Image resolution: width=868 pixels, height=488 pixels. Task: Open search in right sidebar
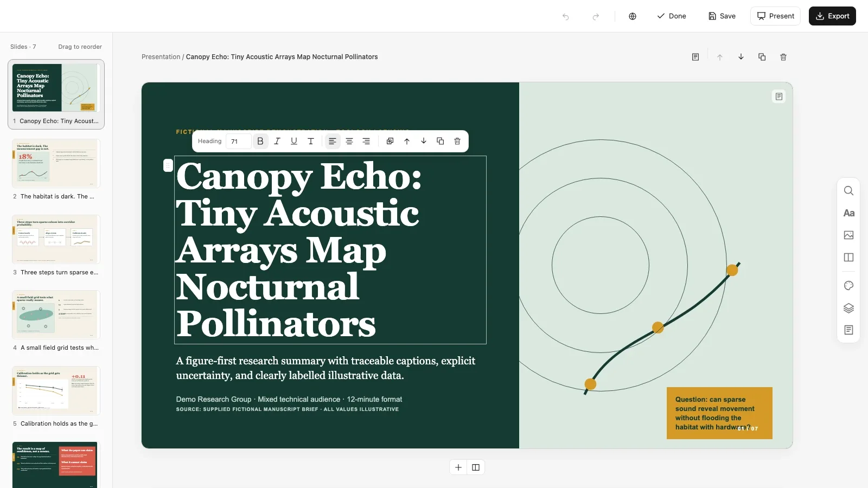pyautogui.click(x=849, y=191)
